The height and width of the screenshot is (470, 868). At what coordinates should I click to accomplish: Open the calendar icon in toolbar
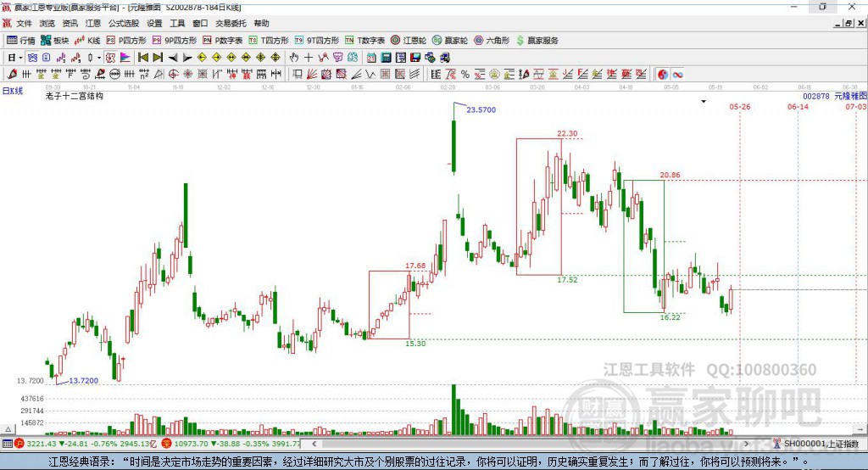click(x=371, y=58)
